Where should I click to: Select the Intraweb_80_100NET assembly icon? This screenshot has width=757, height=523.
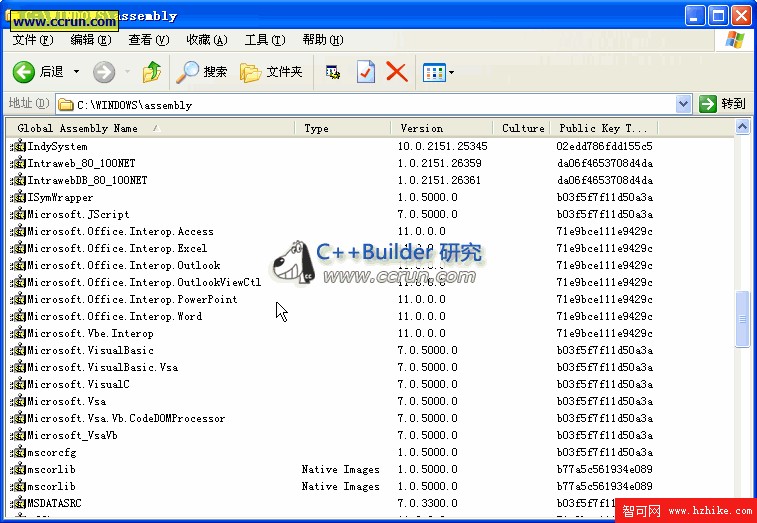(x=18, y=163)
